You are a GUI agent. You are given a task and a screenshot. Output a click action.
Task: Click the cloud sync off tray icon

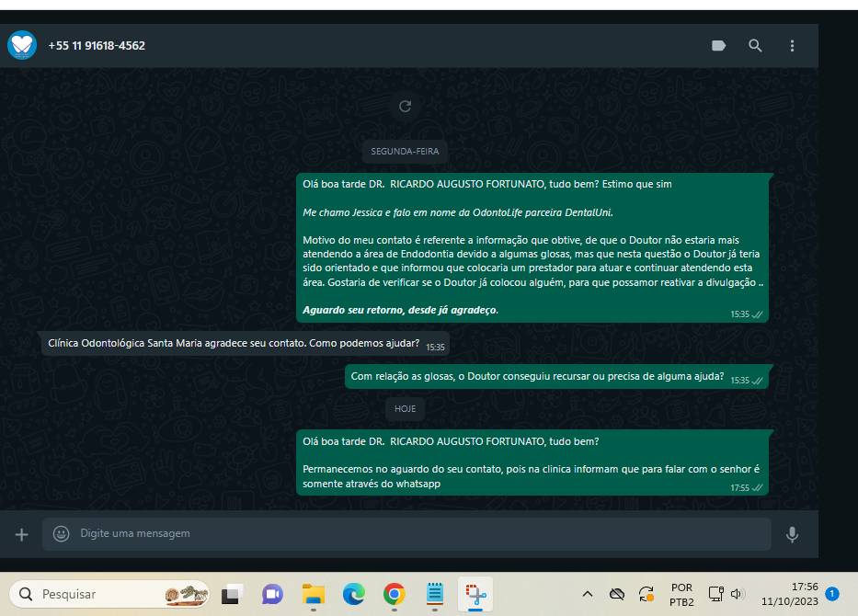(x=617, y=594)
